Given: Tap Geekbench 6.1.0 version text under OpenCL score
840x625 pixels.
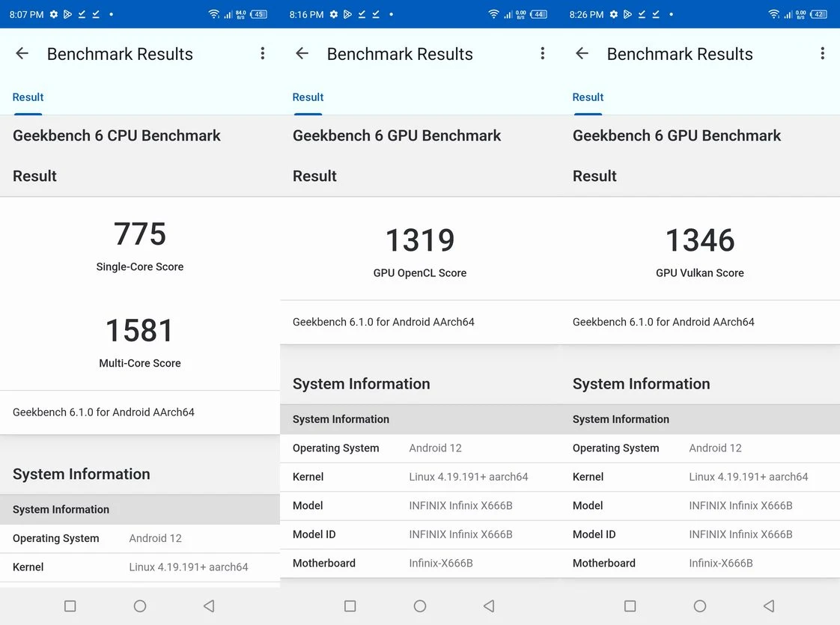Looking at the screenshot, I should (383, 322).
